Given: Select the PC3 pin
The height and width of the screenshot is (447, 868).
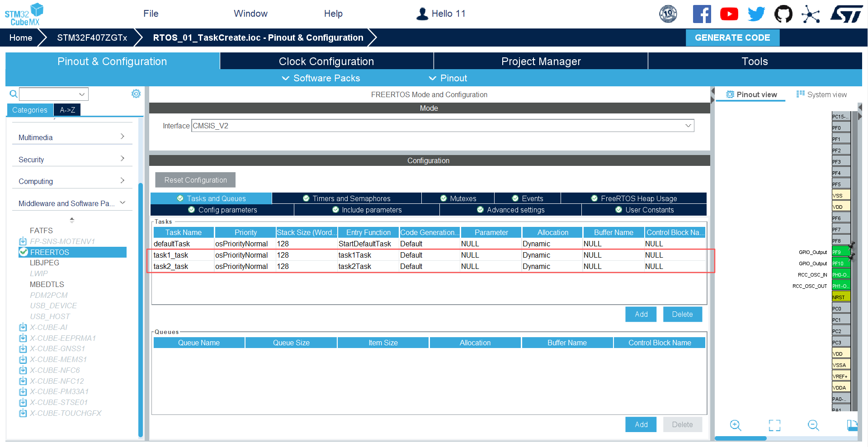Looking at the screenshot, I should click(x=841, y=343).
